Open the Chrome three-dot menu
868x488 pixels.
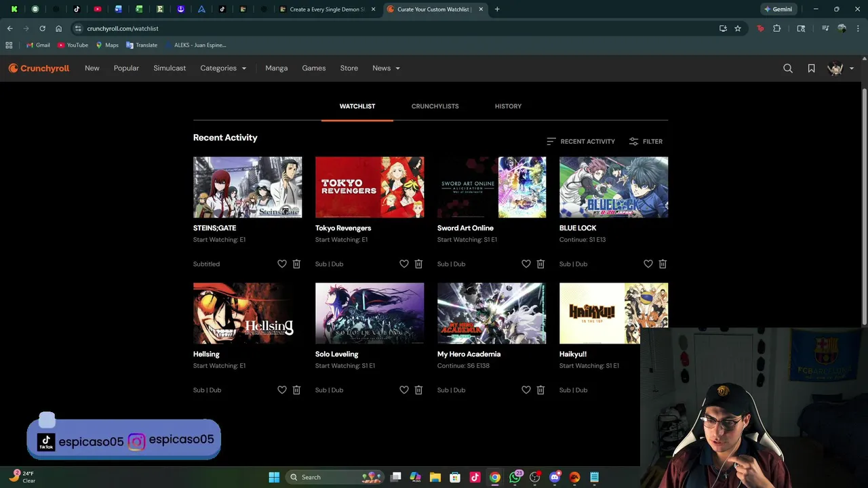[x=859, y=28]
